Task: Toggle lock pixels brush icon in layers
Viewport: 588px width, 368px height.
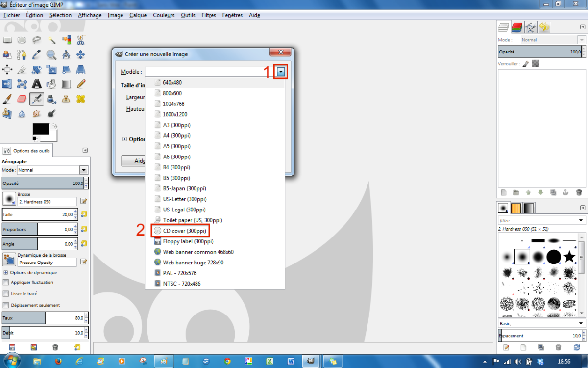Action: [525, 63]
